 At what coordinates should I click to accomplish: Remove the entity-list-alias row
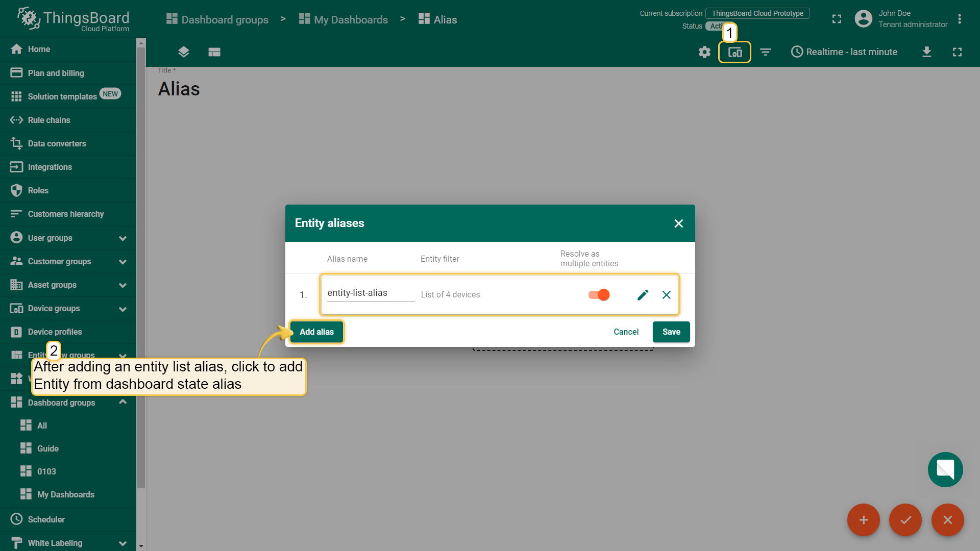(666, 295)
